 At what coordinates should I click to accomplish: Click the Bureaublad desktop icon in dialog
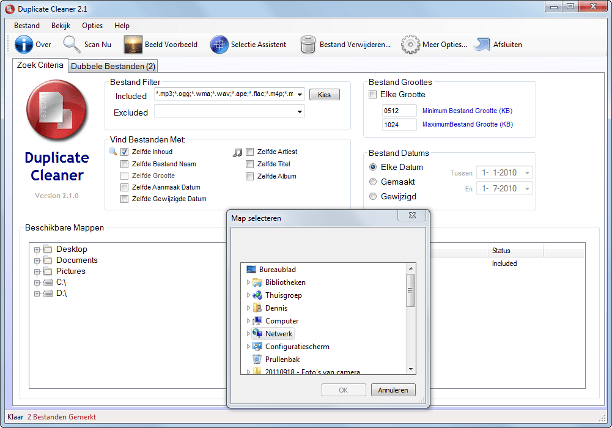(251, 269)
